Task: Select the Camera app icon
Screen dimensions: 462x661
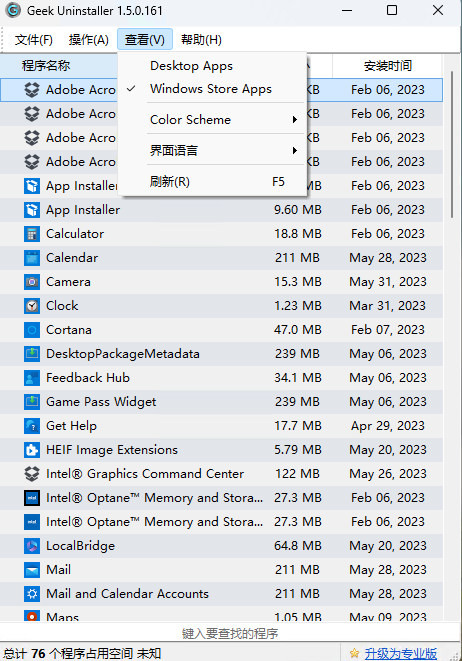Action: (32, 282)
